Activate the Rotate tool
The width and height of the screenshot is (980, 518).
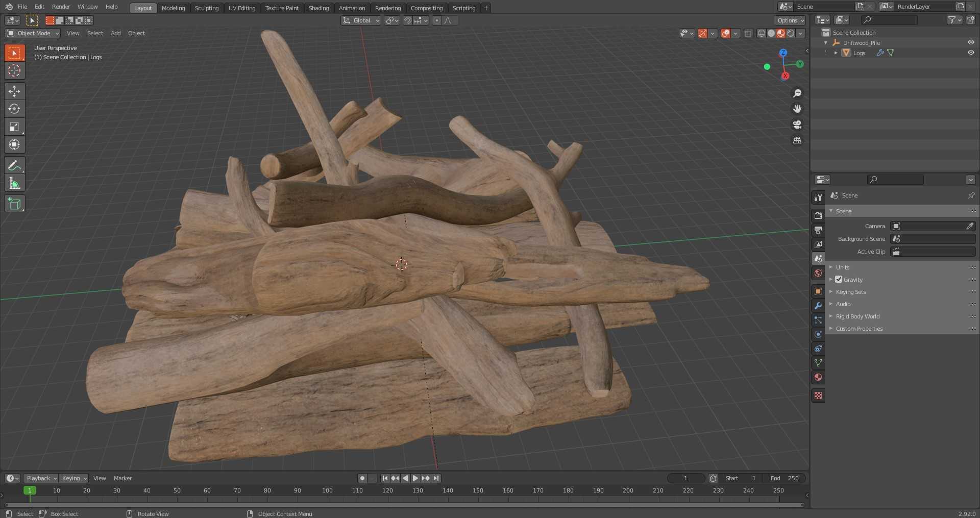click(14, 109)
